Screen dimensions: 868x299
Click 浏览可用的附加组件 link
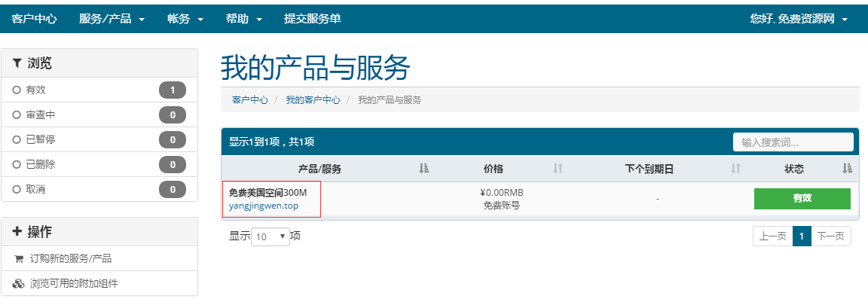point(74,283)
